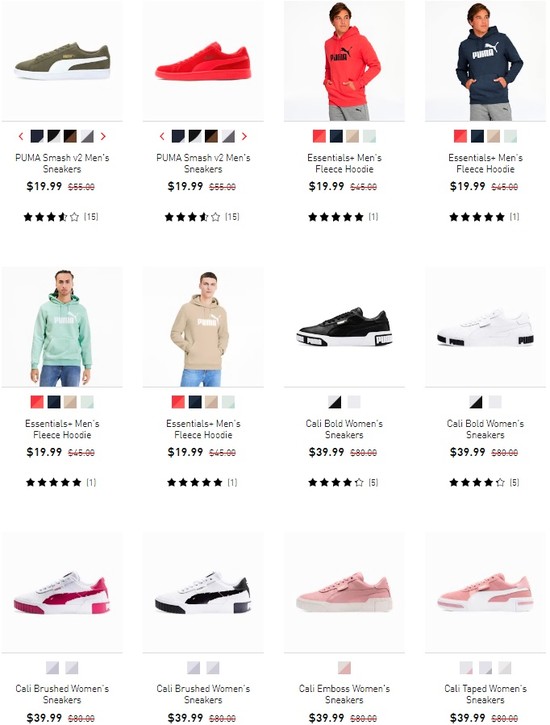Pick beige swatch under the mint green hoodie
550x725 pixels.
70,402
